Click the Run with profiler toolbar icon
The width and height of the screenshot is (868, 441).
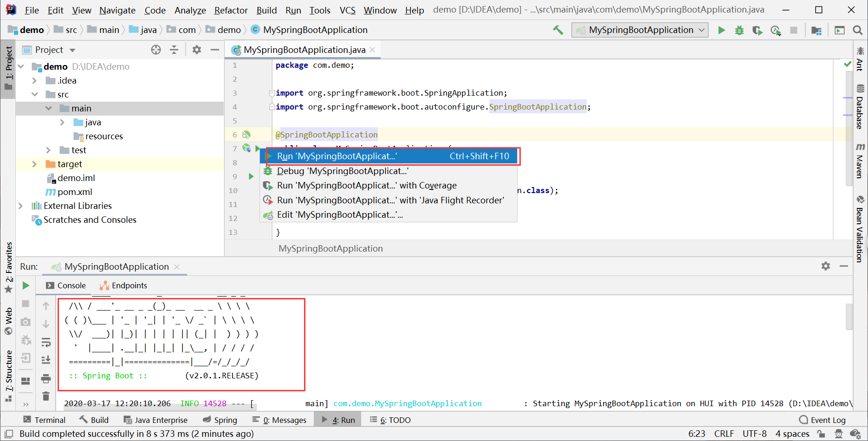pyautogui.click(x=776, y=30)
